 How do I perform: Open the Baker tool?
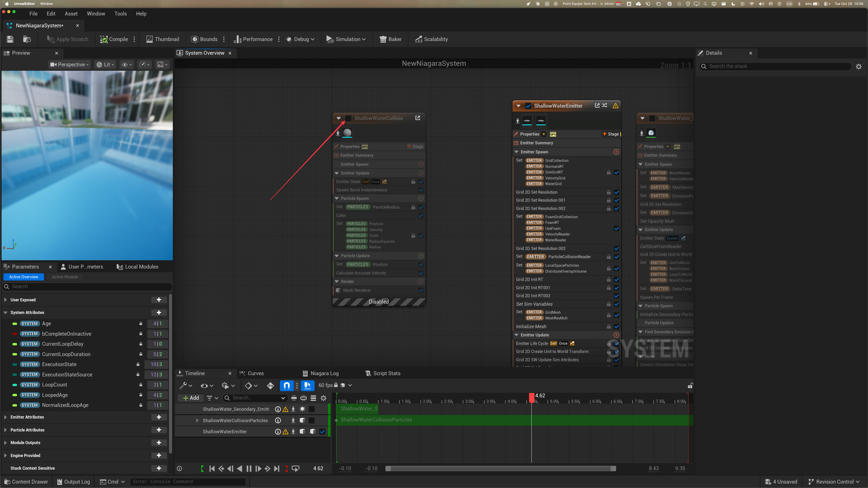coord(390,39)
